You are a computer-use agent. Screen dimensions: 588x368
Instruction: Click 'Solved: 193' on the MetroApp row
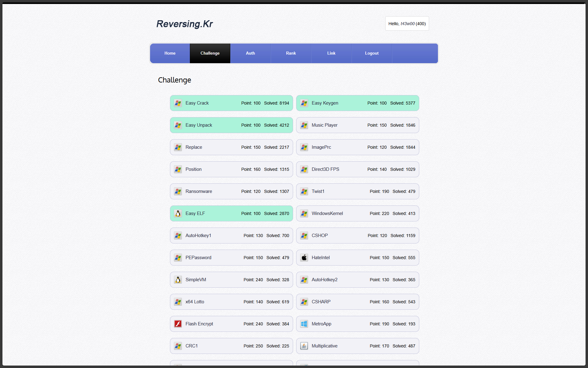(404, 324)
